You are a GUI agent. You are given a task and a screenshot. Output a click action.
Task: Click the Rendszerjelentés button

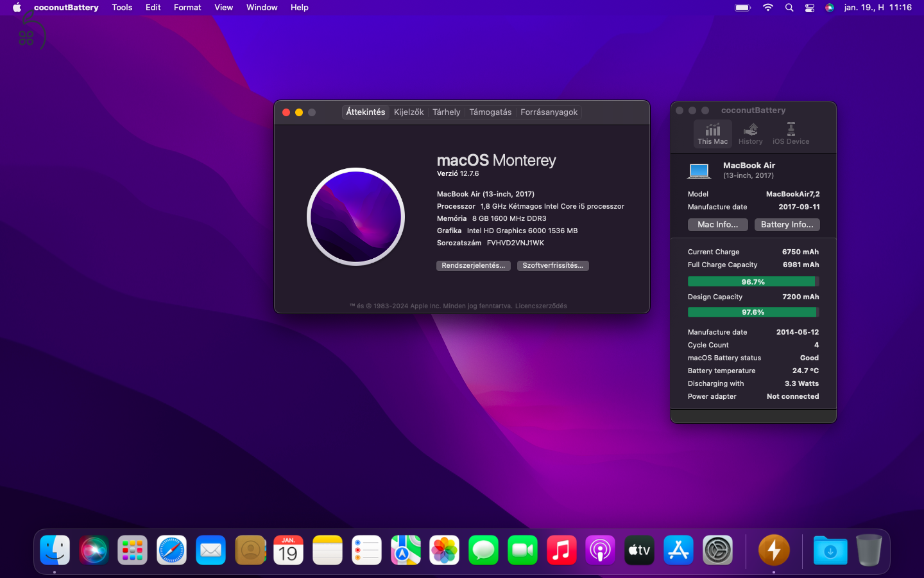pos(473,265)
